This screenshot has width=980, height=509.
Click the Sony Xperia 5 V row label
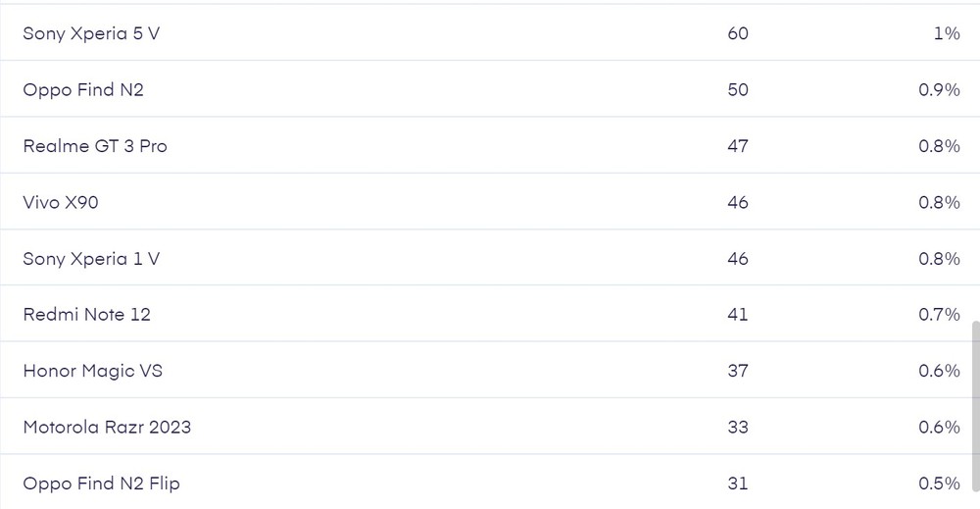coord(91,33)
